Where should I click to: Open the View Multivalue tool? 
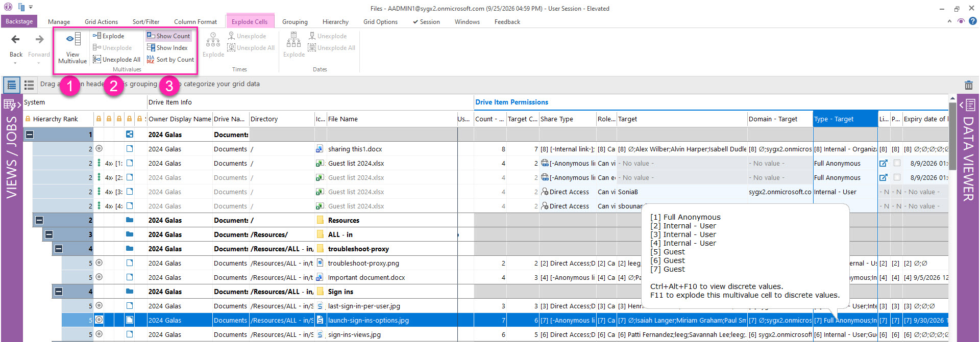(72, 47)
